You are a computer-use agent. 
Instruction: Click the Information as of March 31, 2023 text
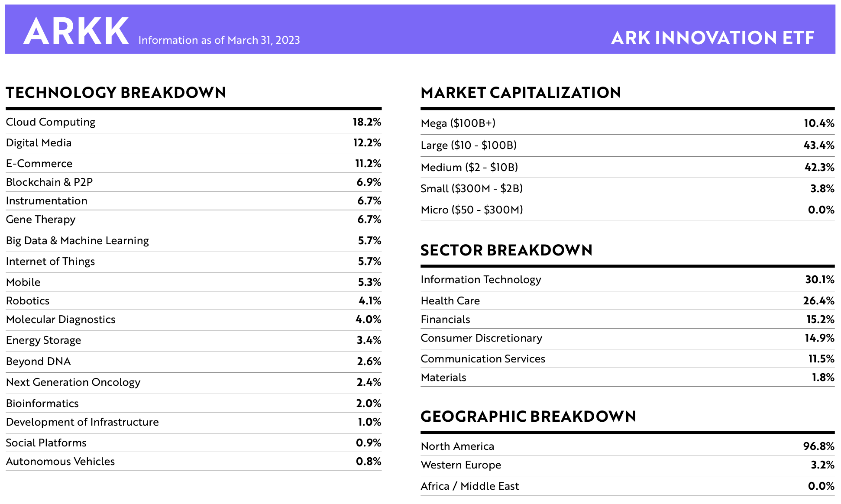(219, 40)
